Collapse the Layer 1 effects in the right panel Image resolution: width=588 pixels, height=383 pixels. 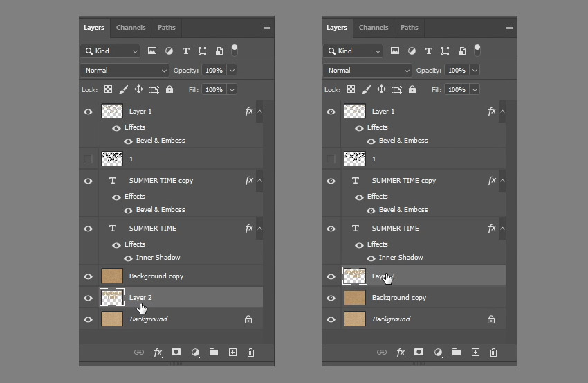pyautogui.click(x=502, y=112)
